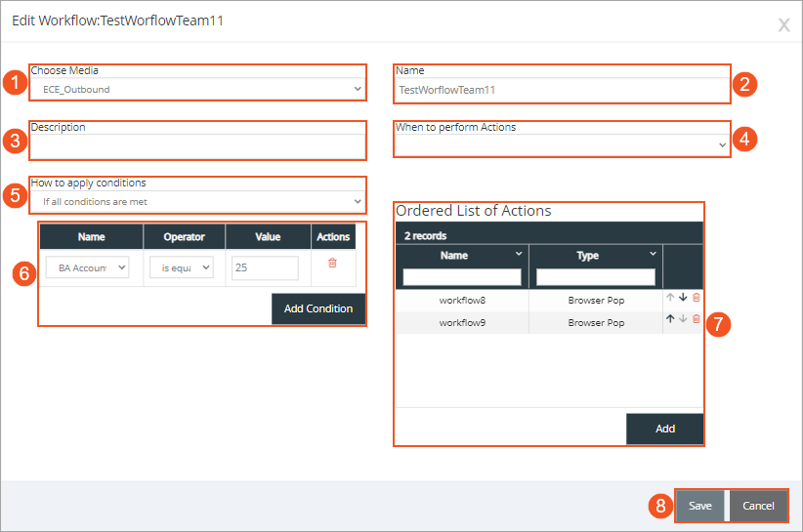Select the workflow8 row name
Image resolution: width=803 pixels, height=532 pixels.
[462, 301]
